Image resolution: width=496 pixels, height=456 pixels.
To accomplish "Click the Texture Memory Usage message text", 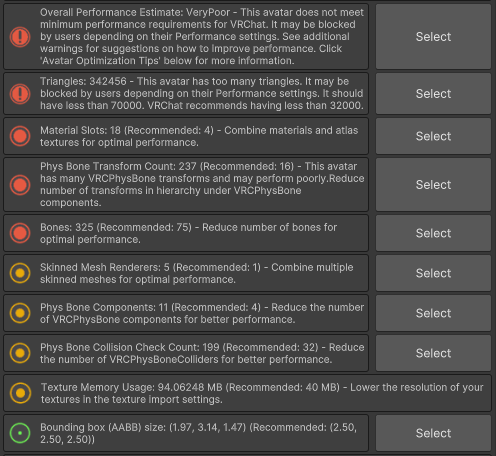I will pos(262,393).
